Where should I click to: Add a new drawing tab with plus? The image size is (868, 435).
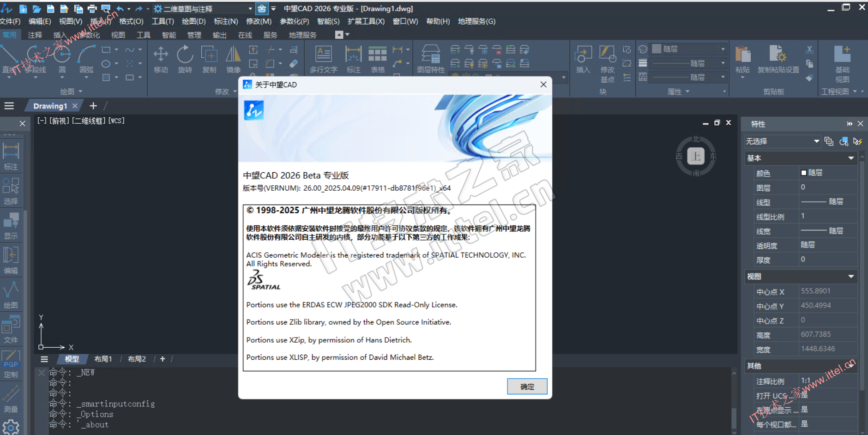coord(93,106)
